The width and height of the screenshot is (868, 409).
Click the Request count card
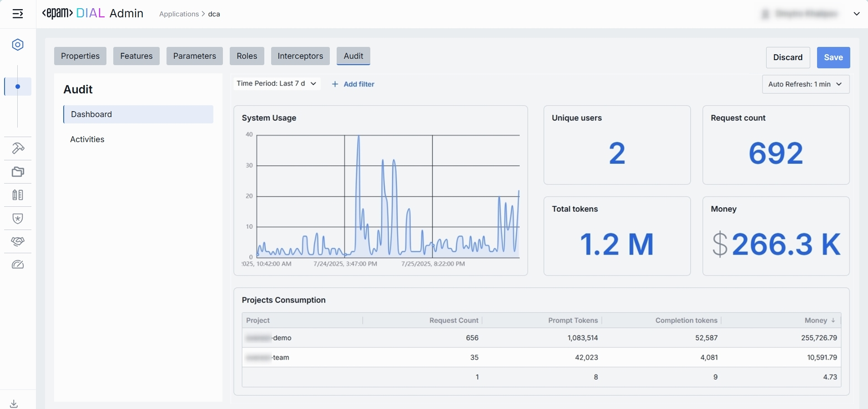(776, 145)
